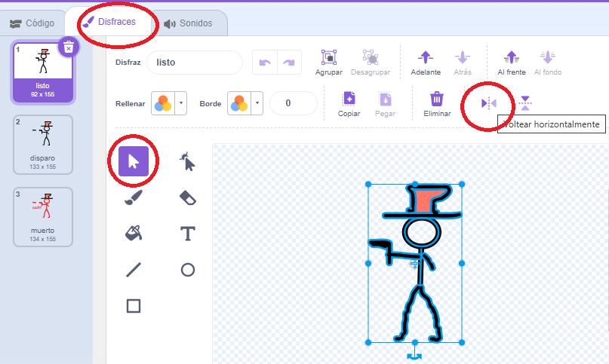Viewport: 609px width, 364px height.
Task: Open the Borde outline color dropdown
Action: coord(247,103)
